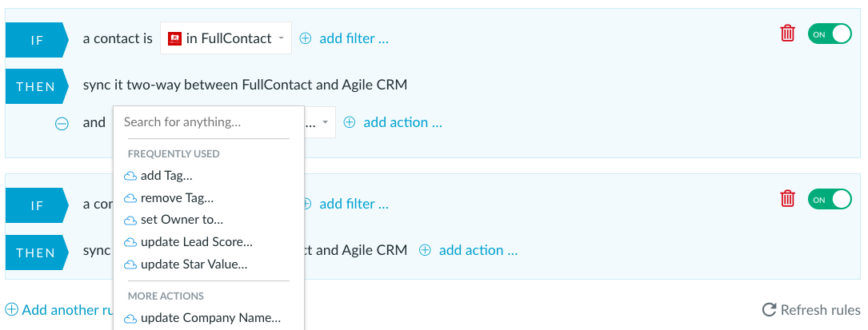
Task: Click the plus icon beside first add filter
Action: coord(306,38)
